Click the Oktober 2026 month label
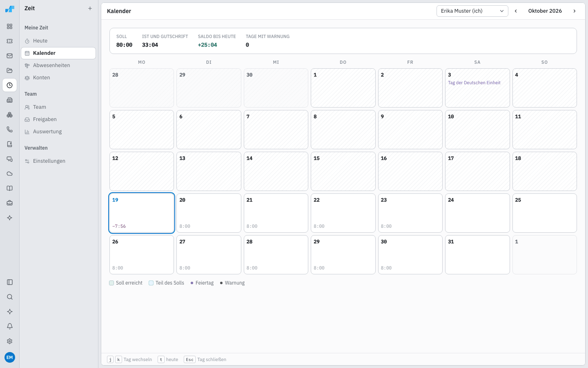 [x=545, y=11]
